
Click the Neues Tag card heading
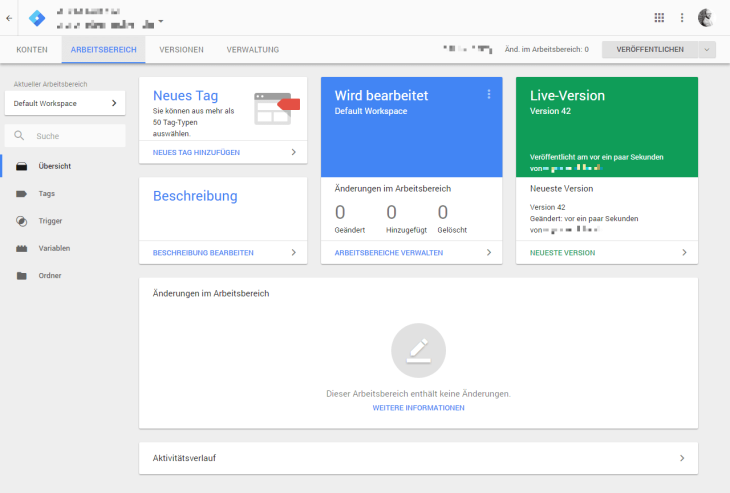pos(185,95)
